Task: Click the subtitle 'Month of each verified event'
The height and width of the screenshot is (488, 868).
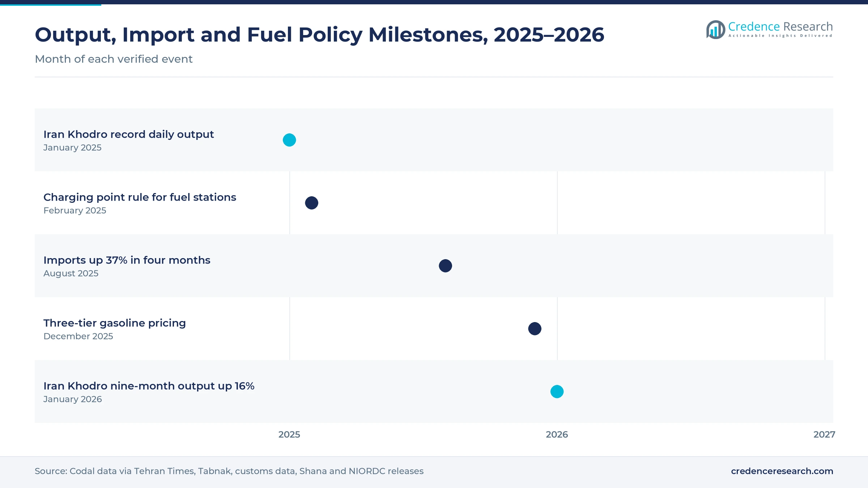Action: pos(114,59)
